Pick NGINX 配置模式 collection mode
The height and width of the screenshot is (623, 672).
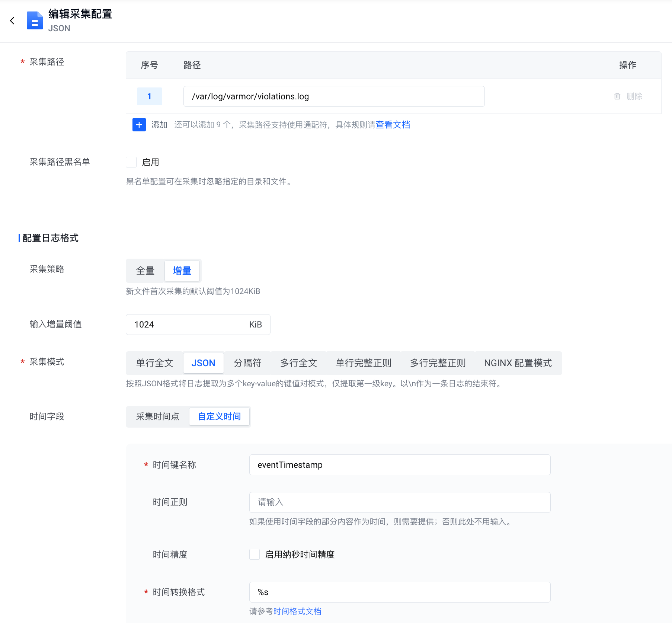click(x=518, y=363)
